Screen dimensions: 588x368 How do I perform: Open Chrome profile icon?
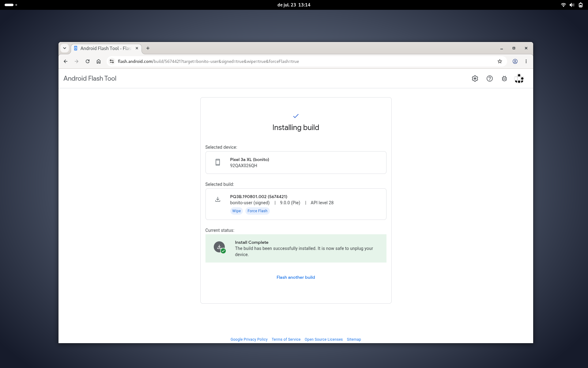tap(515, 61)
